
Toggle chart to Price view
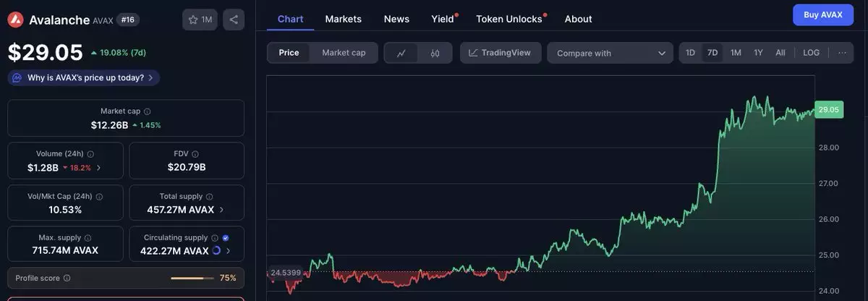pos(289,53)
